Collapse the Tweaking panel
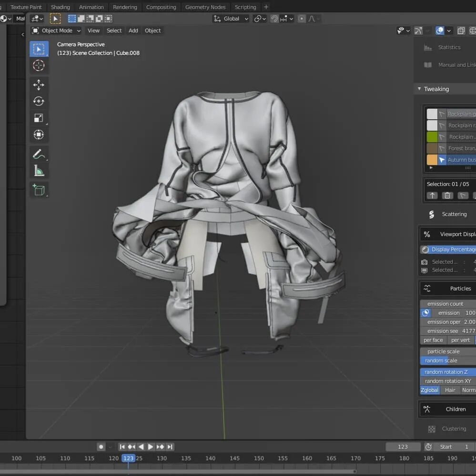The width and height of the screenshot is (476, 476). [419, 89]
